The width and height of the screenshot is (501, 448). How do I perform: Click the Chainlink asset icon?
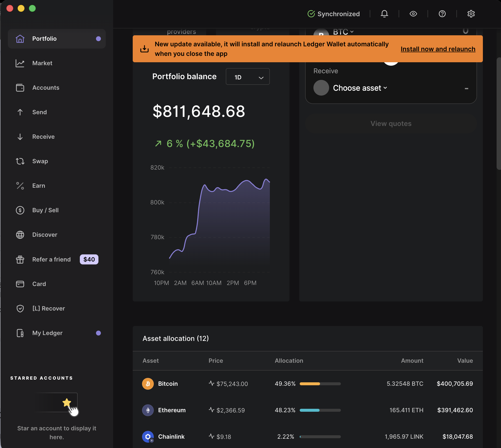(148, 436)
